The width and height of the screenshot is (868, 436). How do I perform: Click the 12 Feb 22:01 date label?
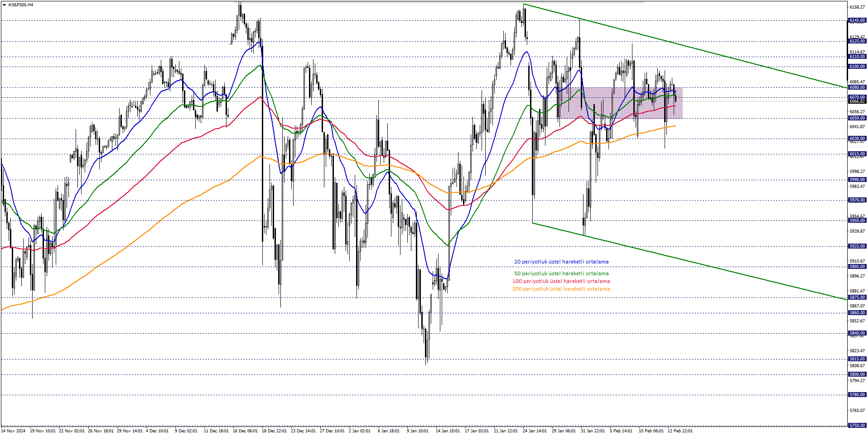[x=680, y=431]
